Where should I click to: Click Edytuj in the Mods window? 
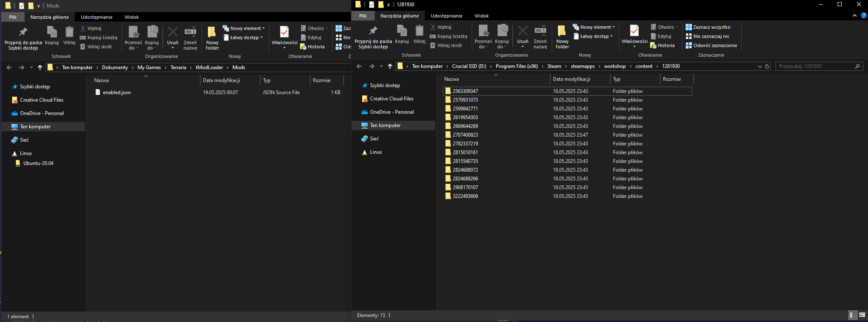click(x=311, y=37)
